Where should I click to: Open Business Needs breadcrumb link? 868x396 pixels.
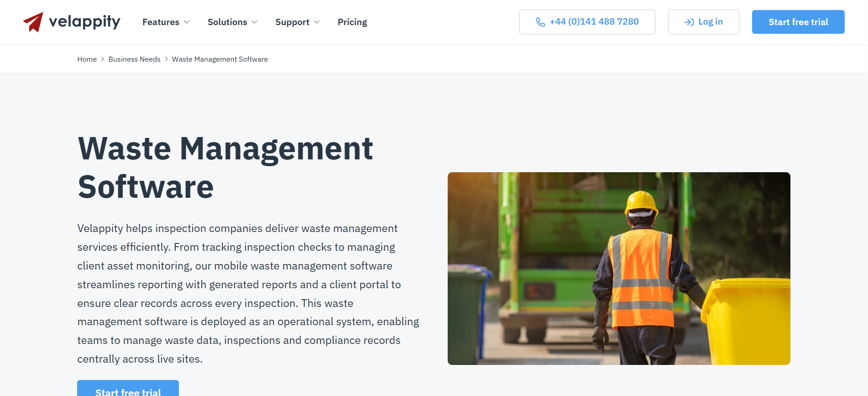click(135, 59)
